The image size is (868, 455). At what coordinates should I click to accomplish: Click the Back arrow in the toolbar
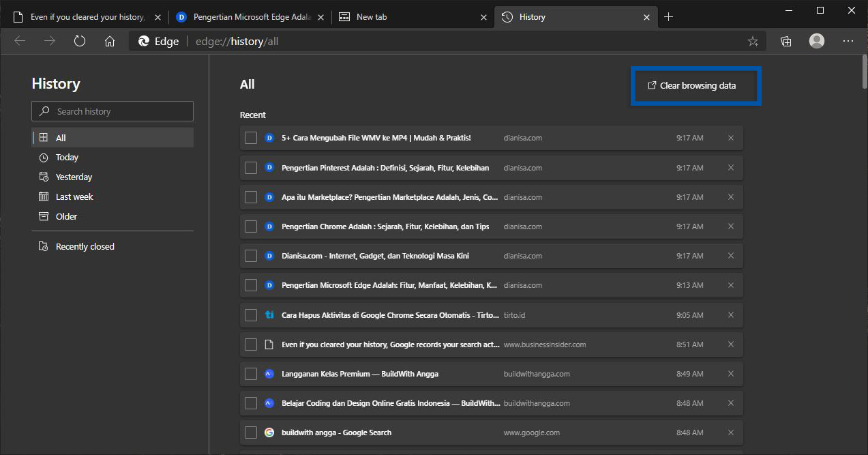pyautogui.click(x=20, y=41)
